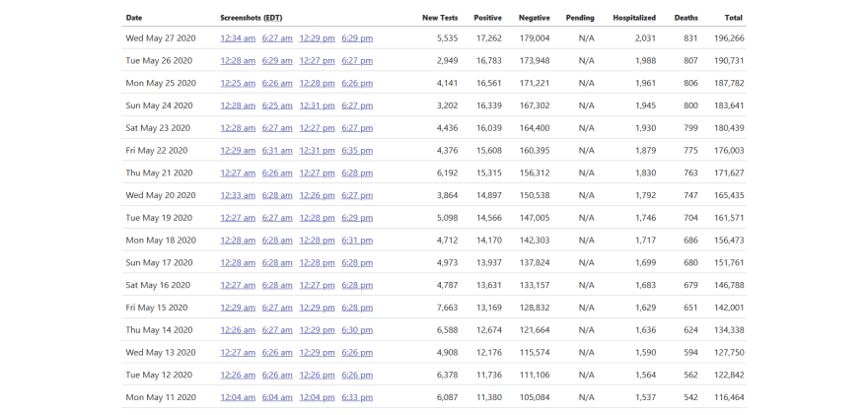Open May 27's 6:29 pm screenshot link
868x415 pixels.
click(x=357, y=38)
